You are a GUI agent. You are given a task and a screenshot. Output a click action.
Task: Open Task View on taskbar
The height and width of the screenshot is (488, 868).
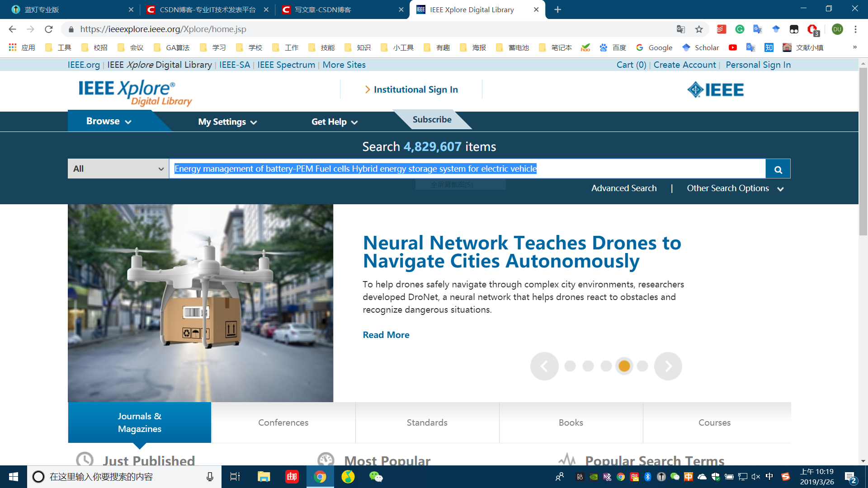235,477
